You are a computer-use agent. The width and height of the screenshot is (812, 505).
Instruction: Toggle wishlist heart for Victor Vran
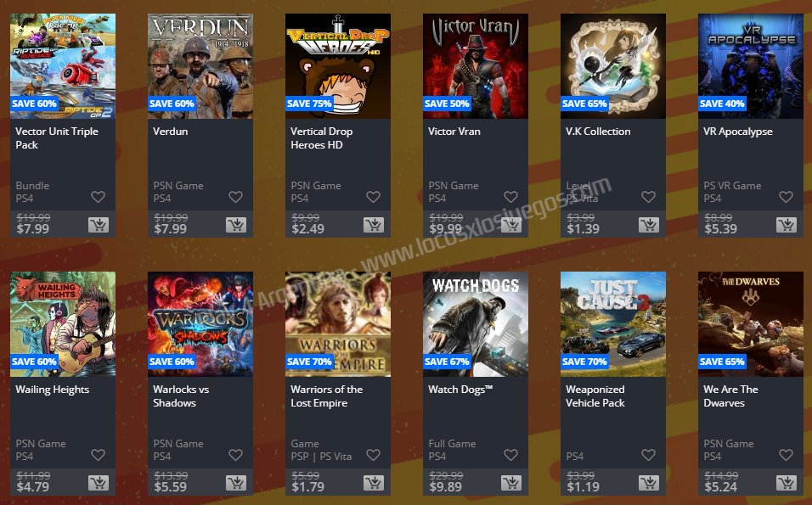(510, 197)
